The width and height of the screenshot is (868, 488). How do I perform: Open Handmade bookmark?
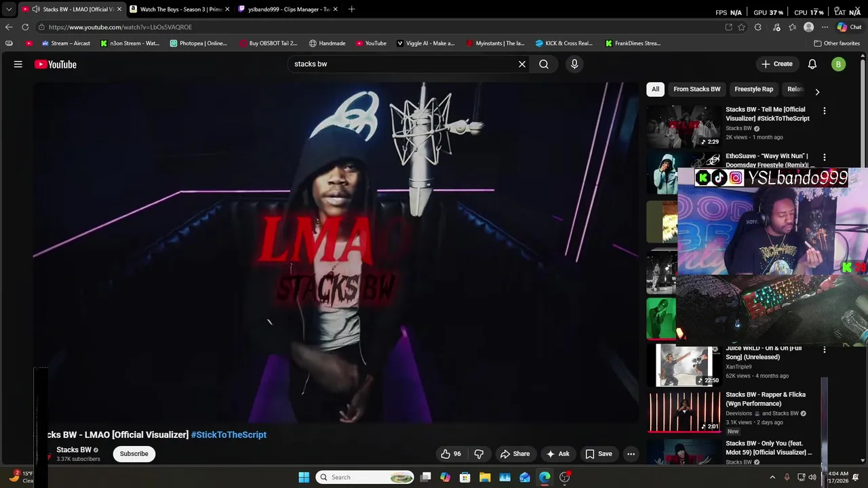[x=328, y=43]
